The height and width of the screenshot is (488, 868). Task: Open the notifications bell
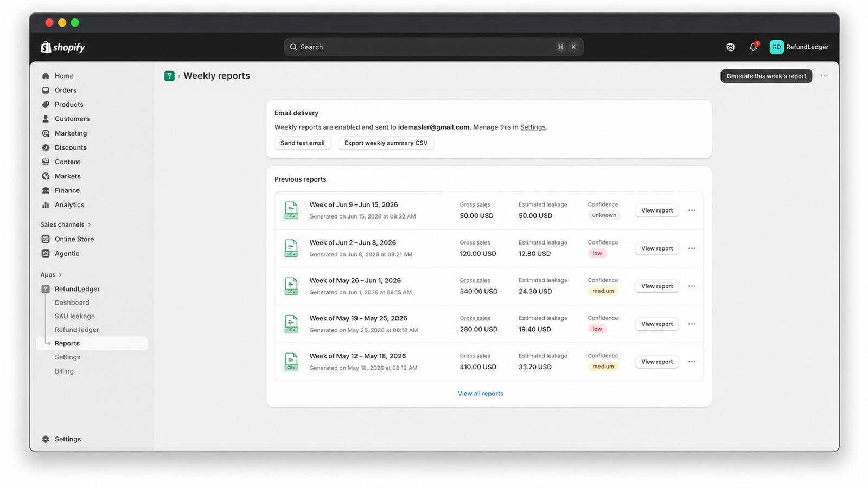[x=753, y=47]
